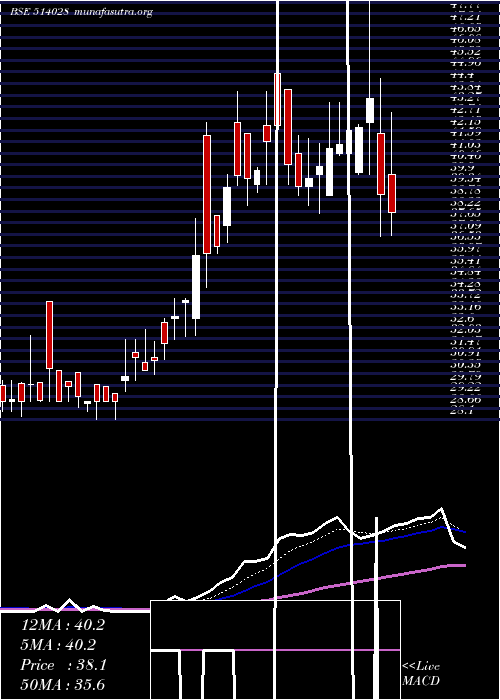Click the munafasutra.org site label
Viewport: 500px width, 700px height.
[114, 12]
